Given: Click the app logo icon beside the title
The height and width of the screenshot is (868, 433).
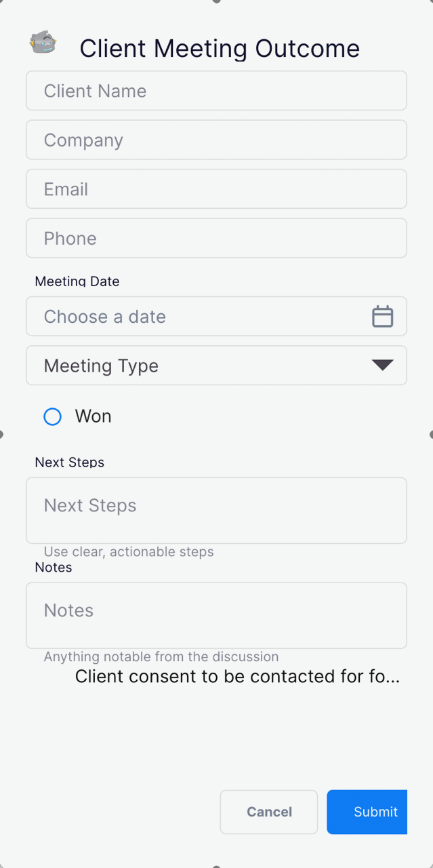Looking at the screenshot, I should (43, 43).
